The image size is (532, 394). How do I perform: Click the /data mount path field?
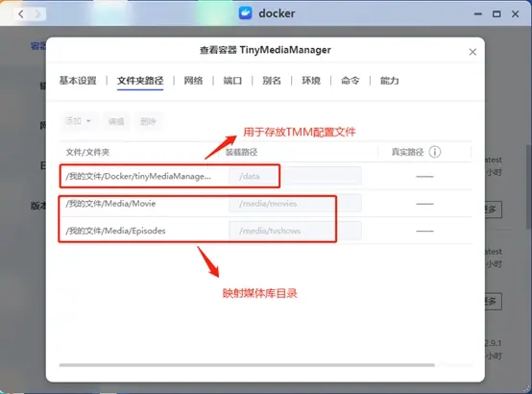(295, 176)
